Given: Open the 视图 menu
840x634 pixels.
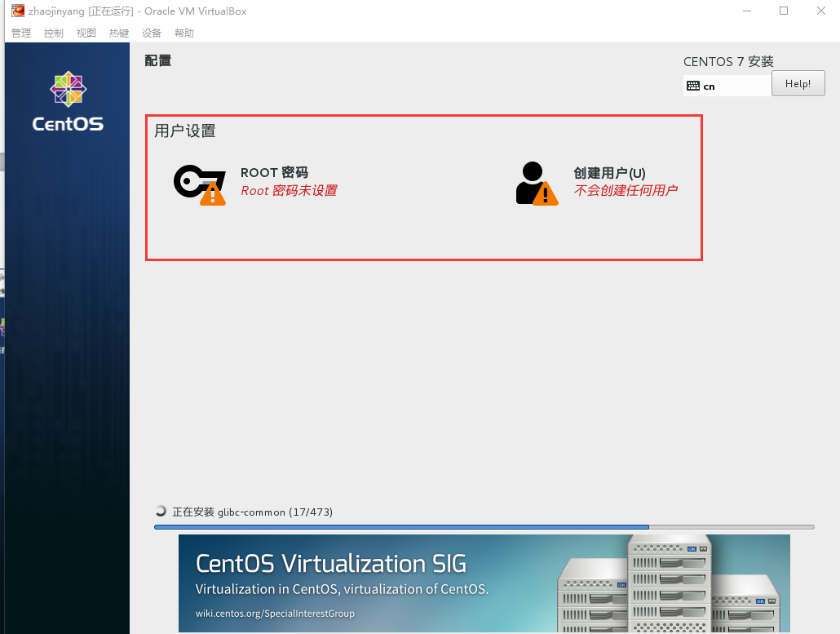Looking at the screenshot, I should tap(86, 33).
